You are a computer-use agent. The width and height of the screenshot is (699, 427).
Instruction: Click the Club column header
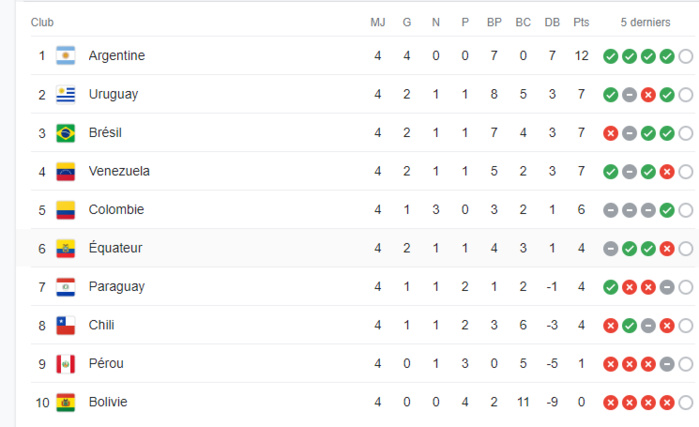click(42, 22)
